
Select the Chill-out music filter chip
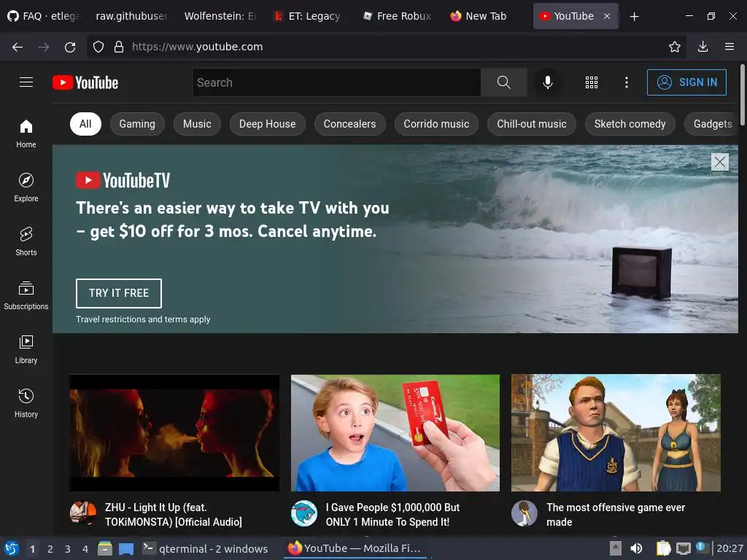(532, 124)
